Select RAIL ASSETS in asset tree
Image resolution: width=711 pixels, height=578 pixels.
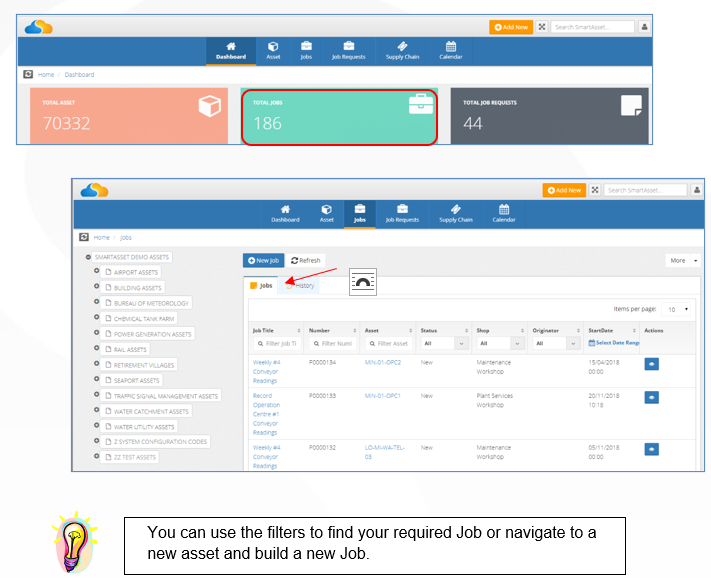pos(126,350)
